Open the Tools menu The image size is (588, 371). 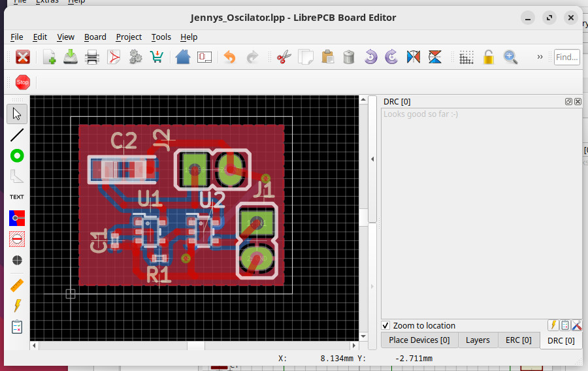pos(161,37)
